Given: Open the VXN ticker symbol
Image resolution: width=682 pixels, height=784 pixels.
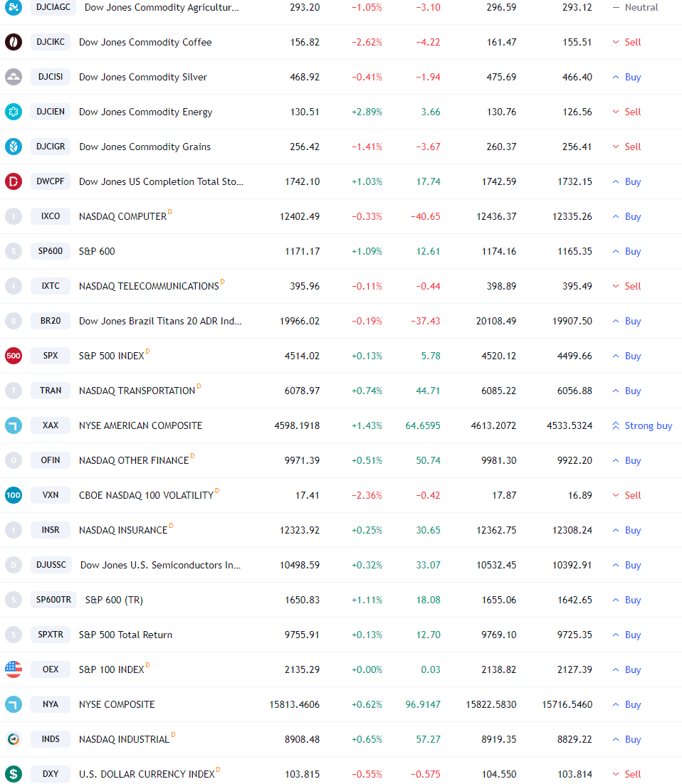Looking at the screenshot, I should [51, 495].
